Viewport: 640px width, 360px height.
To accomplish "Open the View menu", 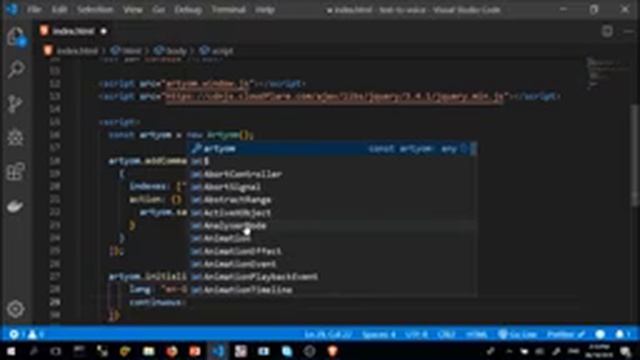I will 133,9.
